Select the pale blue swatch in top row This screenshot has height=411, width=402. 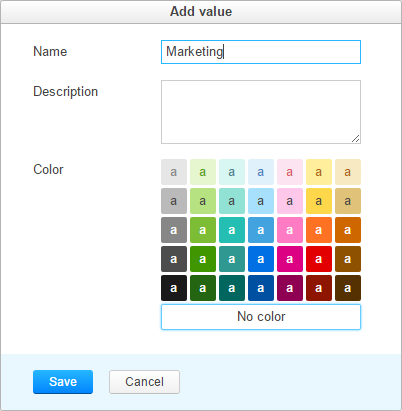pyautogui.click(x=261, y=172)
